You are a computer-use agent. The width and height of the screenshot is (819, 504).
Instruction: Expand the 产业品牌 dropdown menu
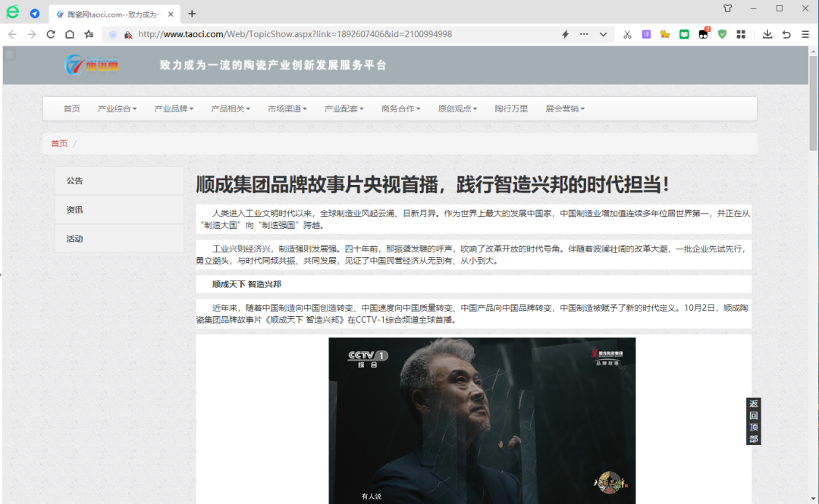(174, 108)
